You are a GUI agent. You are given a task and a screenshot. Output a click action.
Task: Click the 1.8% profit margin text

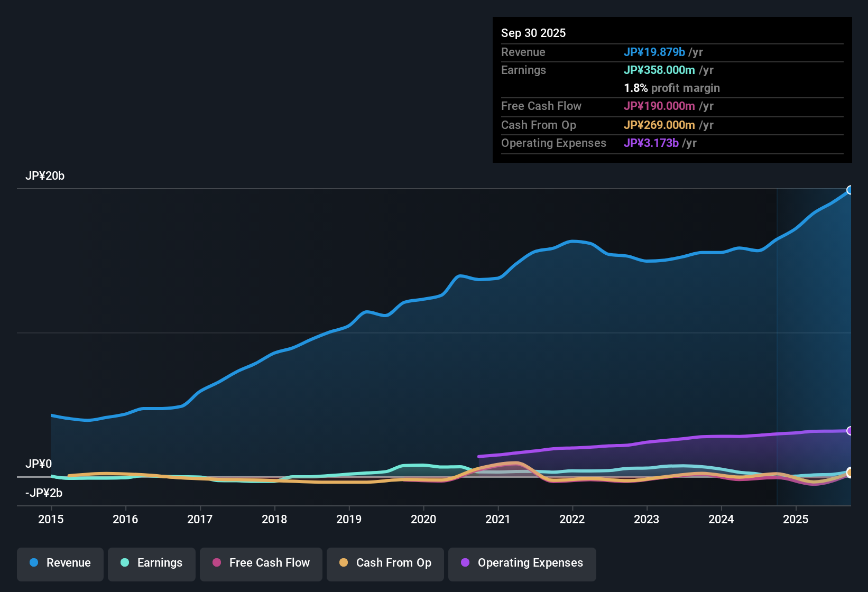tap(672, 88)
